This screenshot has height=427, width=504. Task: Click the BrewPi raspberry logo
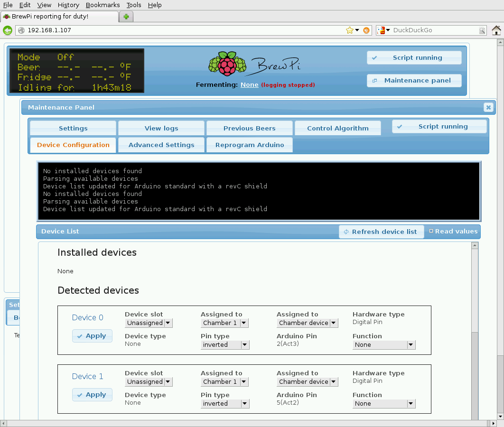point(227,64)
